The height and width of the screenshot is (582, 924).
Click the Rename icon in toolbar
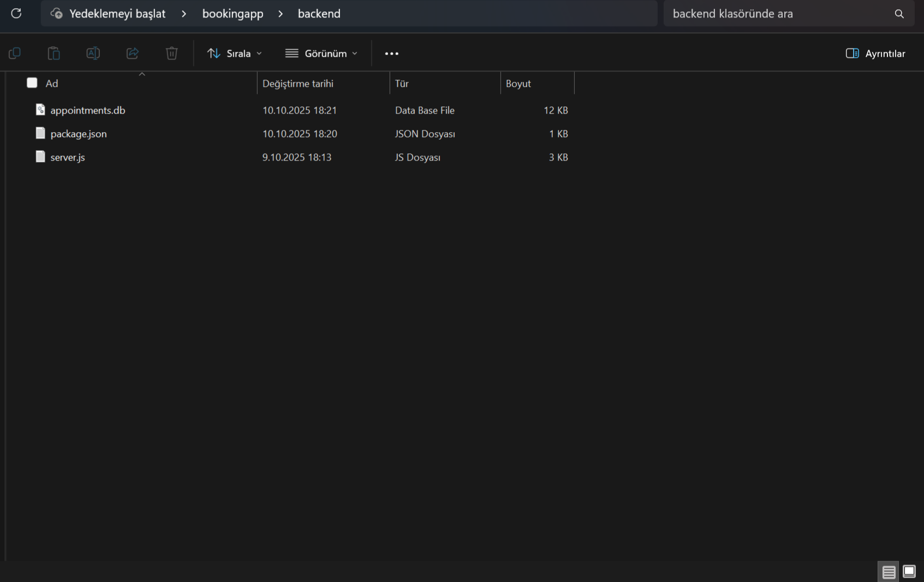[93, 54]
